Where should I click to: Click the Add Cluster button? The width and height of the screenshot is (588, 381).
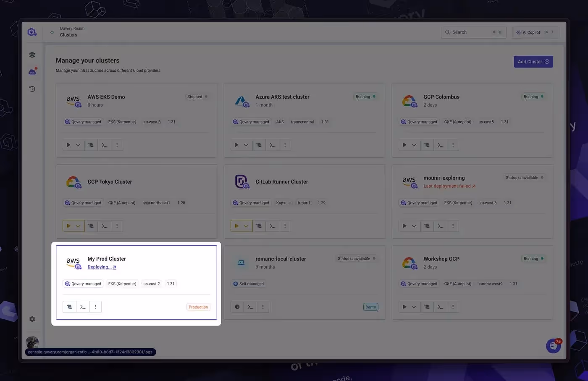click(x=533, y=61)
